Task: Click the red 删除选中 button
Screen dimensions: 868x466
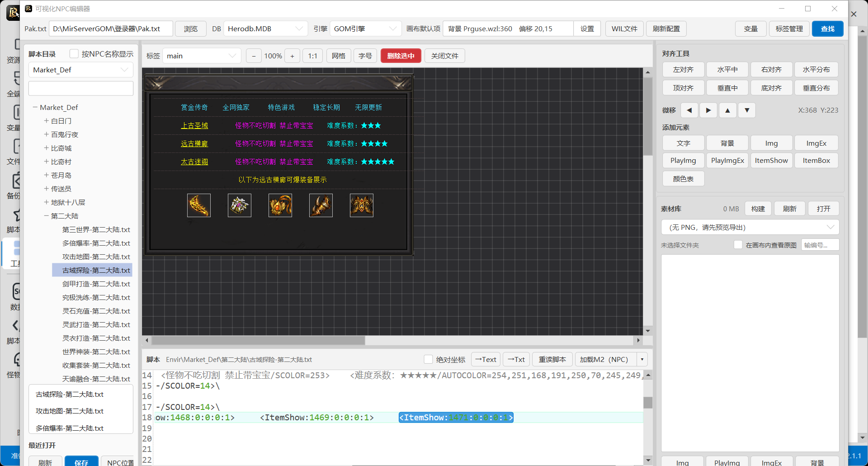Action: (x=401, y=56)
